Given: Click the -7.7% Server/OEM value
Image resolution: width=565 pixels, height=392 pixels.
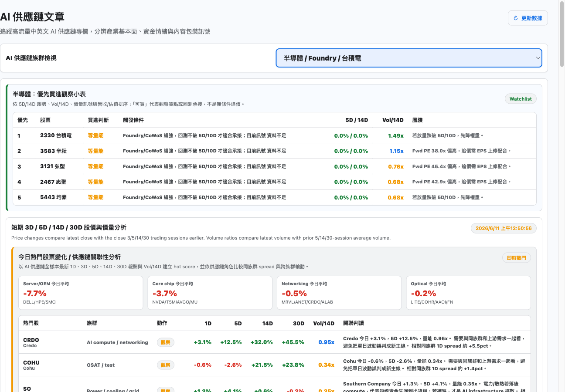Looking at the screenshot, I should pyautogui.click(x=35, y=293).
